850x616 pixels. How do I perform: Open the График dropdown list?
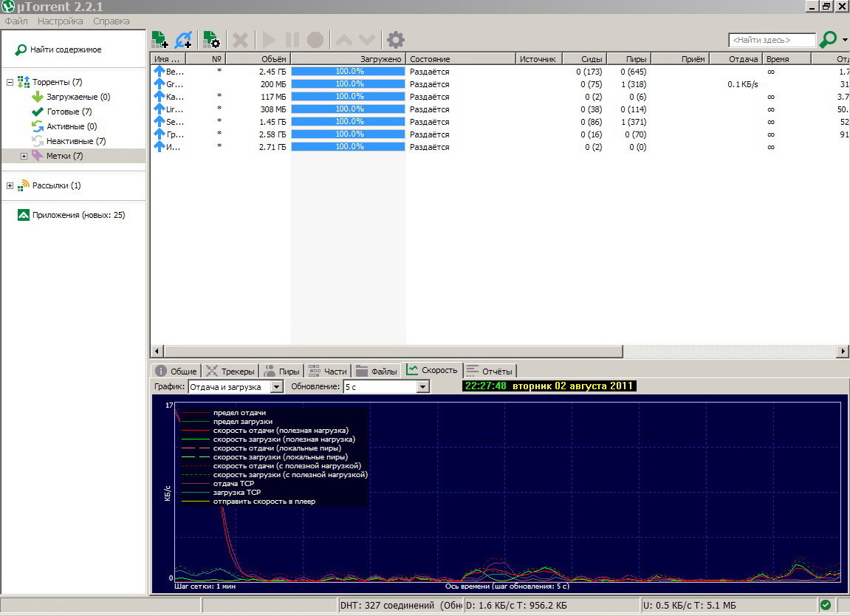276,386
